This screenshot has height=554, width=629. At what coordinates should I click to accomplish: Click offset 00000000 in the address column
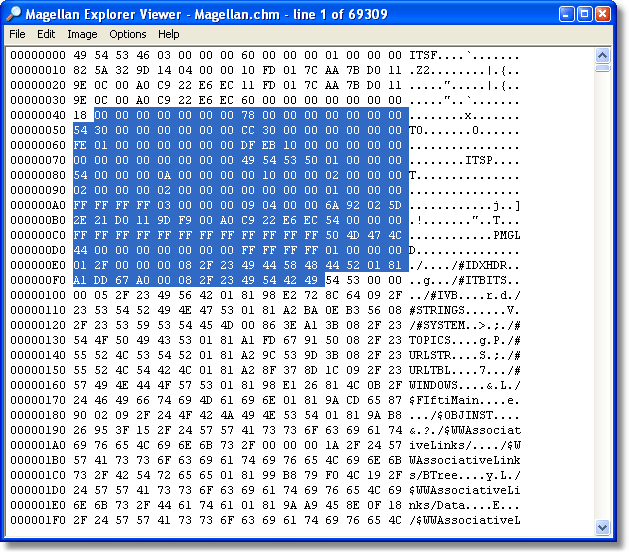[38, 55]
